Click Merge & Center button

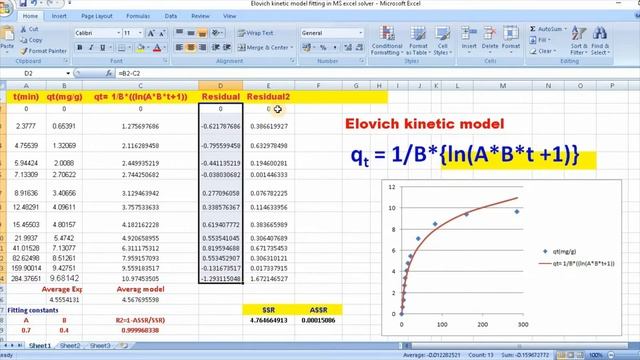pyautogui.click(x=263, y=48)
